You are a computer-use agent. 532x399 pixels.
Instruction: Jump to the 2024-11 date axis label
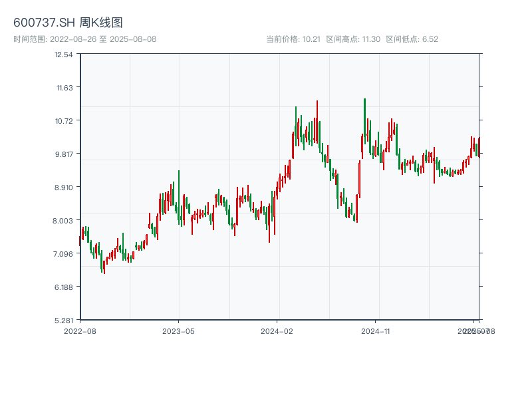[x=376, y=331]
